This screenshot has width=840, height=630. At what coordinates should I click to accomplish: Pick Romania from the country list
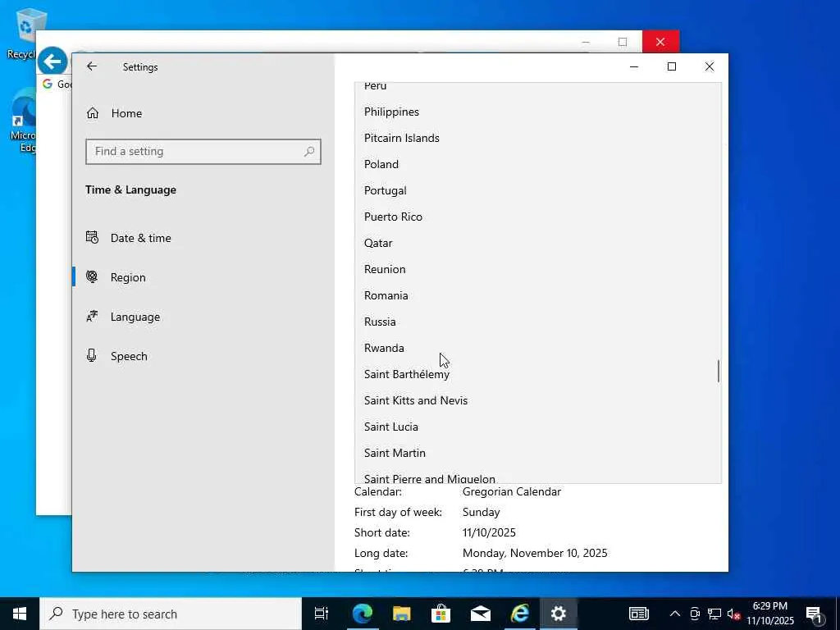[x=538, y=295]
